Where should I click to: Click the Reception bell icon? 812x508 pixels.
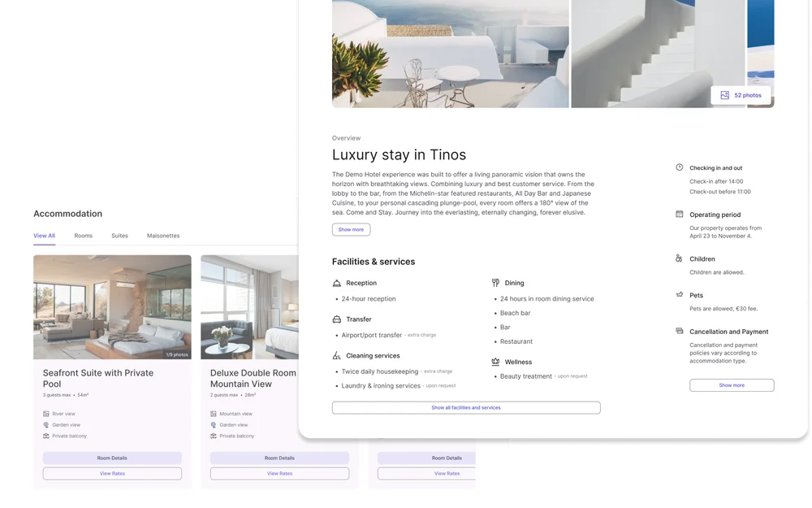(x=337, y=283)
